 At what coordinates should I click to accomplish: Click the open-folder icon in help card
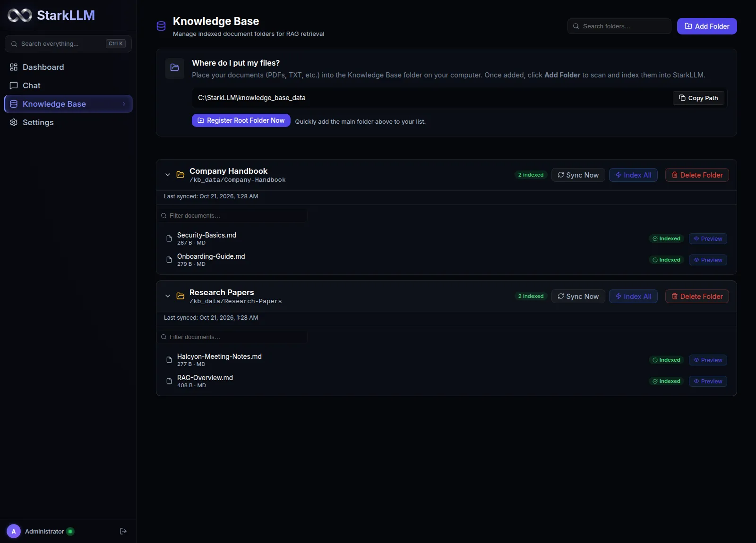[175, 68]
